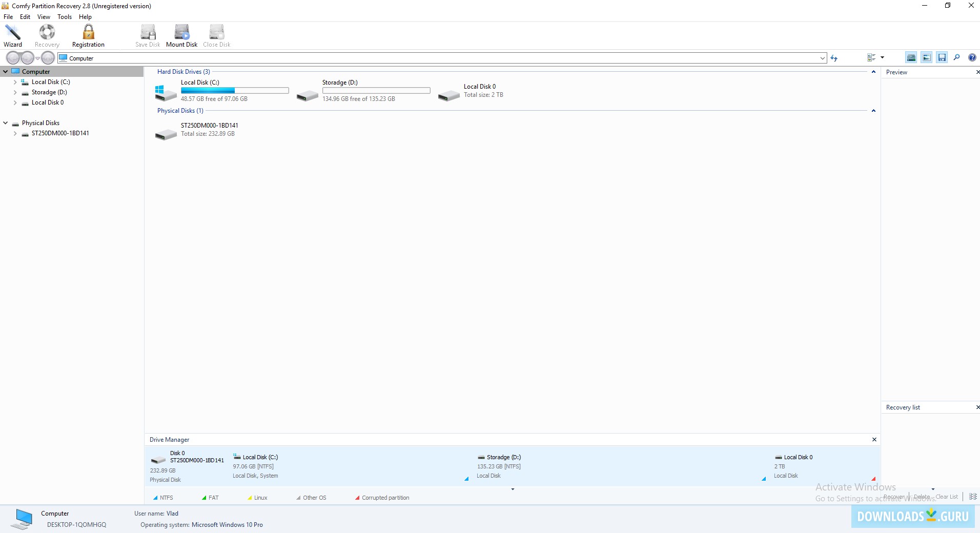This screenshot has width=980, height=533.
Task: Expand the Local Disk (C:) tree item
Action: (14, 82)
